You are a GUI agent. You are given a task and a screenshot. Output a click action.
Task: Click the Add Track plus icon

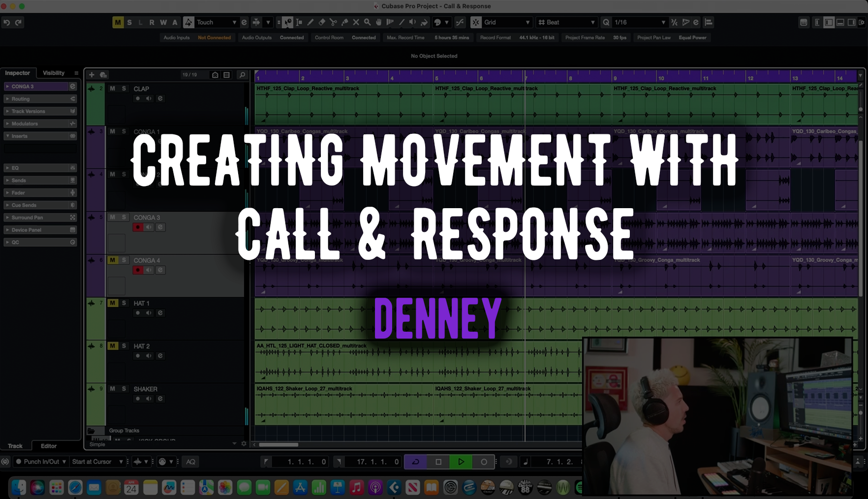[x=92, y=75]
